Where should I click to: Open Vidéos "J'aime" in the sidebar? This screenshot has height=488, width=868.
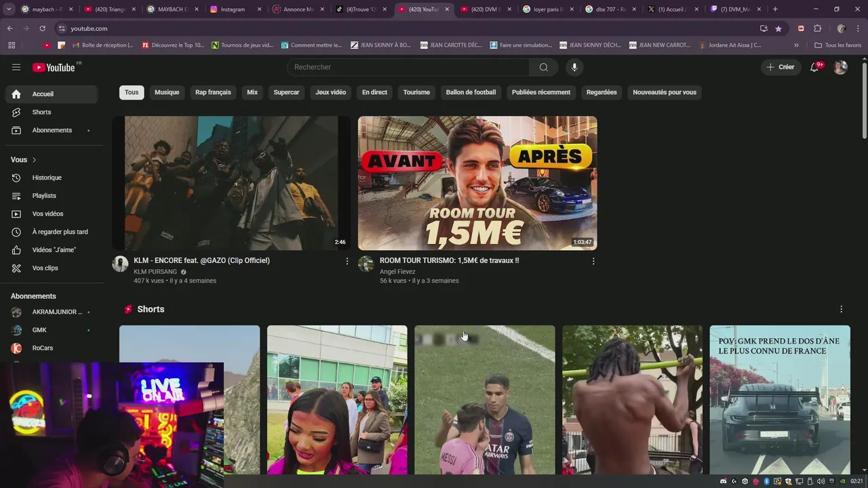tap(52, 250)
